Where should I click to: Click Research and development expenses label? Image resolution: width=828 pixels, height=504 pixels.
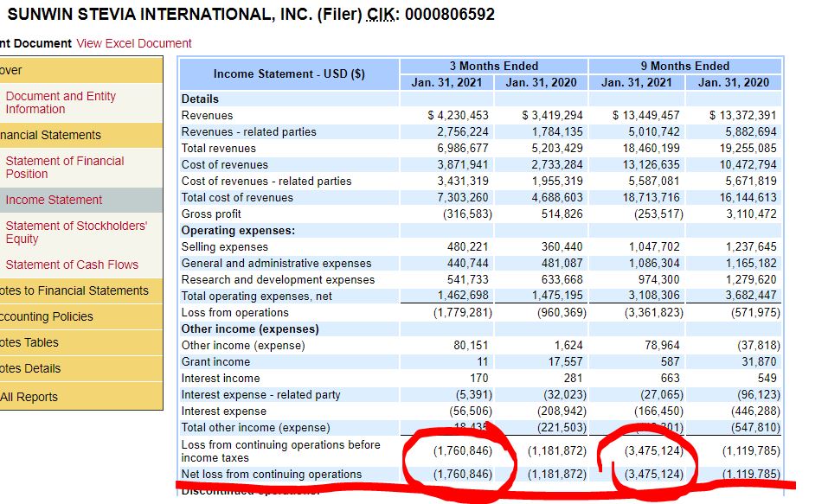click(278, 279)
